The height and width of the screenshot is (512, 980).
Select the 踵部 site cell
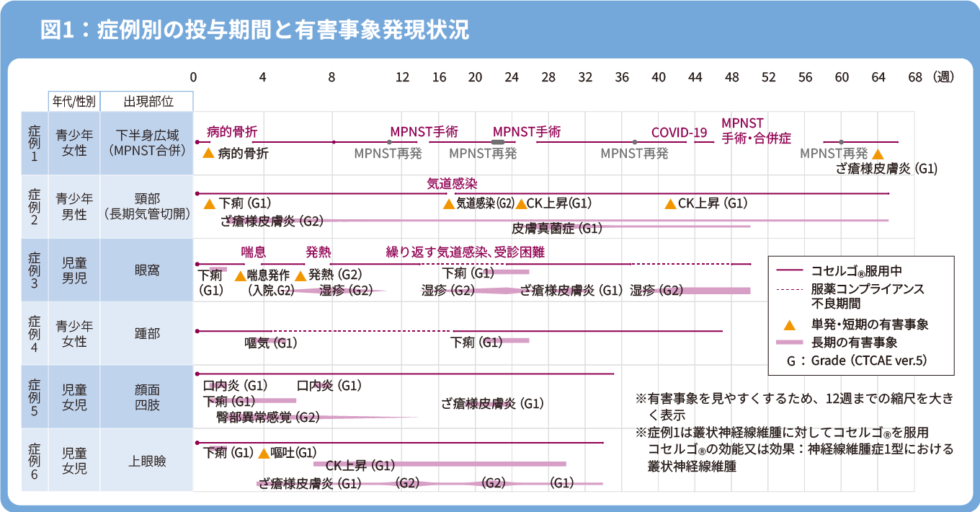click(148, 333)
